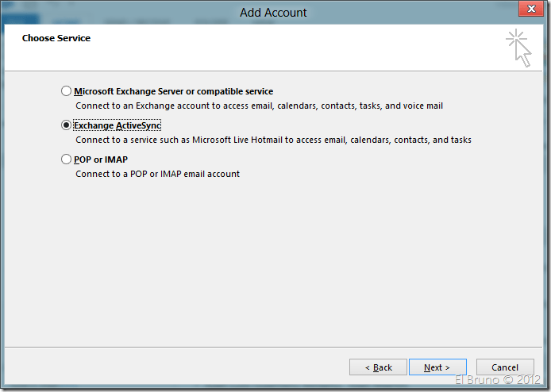Click the 'Microsoft Exchange Server or compatible service' label
Viewport: 551px width, 392px height.
[173, 91]
